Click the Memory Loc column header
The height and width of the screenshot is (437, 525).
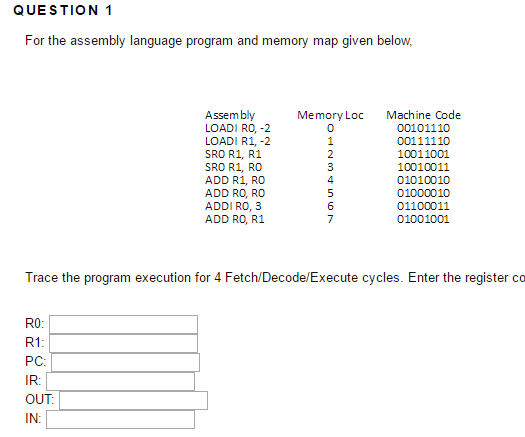(330, 115)
